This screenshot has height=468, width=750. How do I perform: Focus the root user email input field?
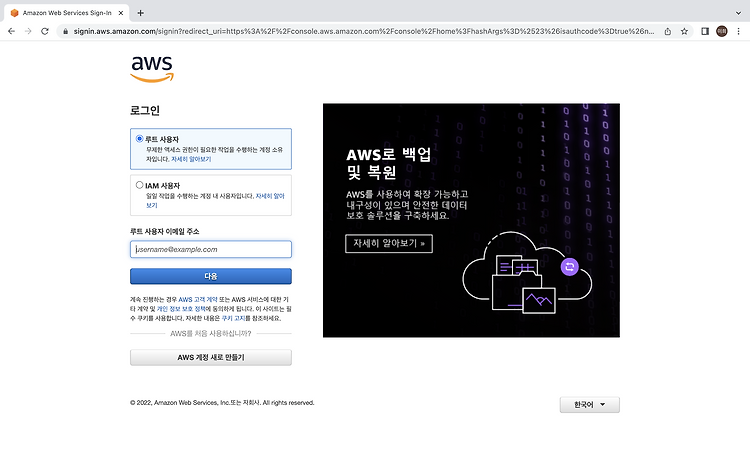click(211, 249)
